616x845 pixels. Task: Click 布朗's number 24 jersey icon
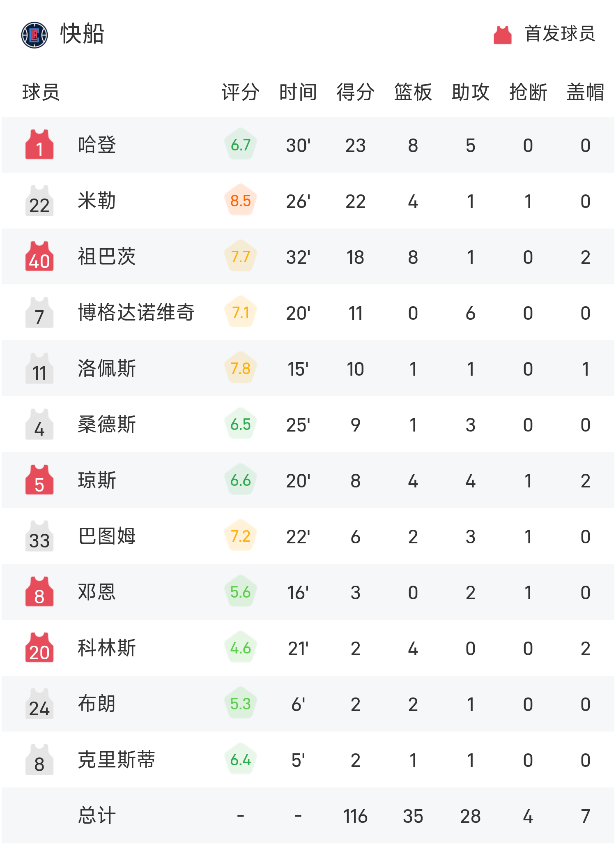(39, 704)
